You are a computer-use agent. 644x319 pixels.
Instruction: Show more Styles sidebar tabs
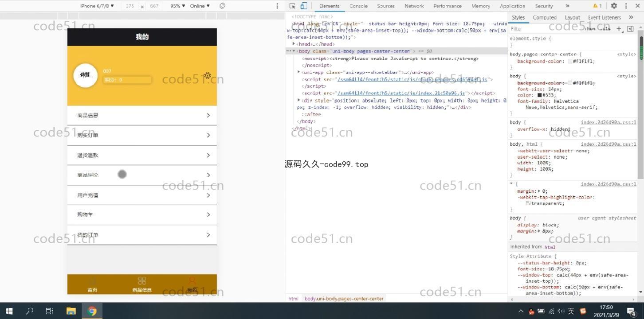tap(631, 17)
